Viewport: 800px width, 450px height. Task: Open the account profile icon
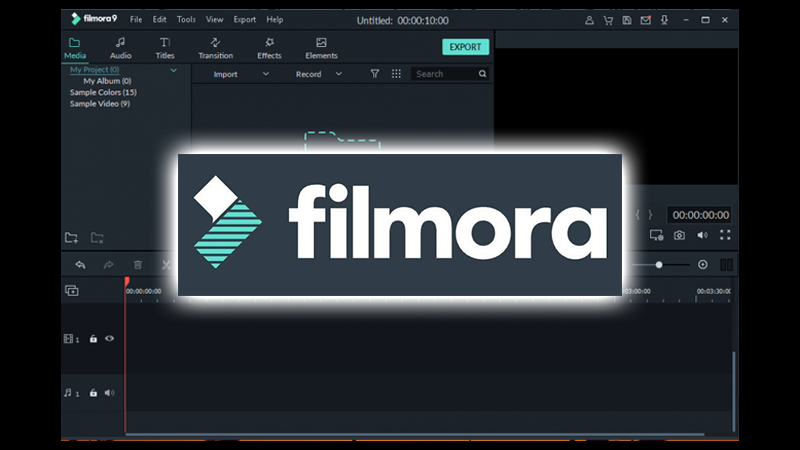pos(589,20)
